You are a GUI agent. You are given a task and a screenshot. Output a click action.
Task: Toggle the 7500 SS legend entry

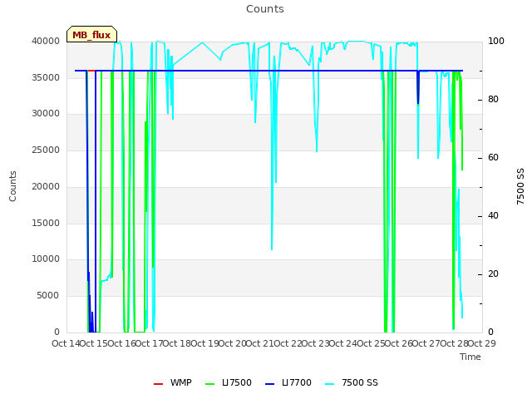(351, 382)
